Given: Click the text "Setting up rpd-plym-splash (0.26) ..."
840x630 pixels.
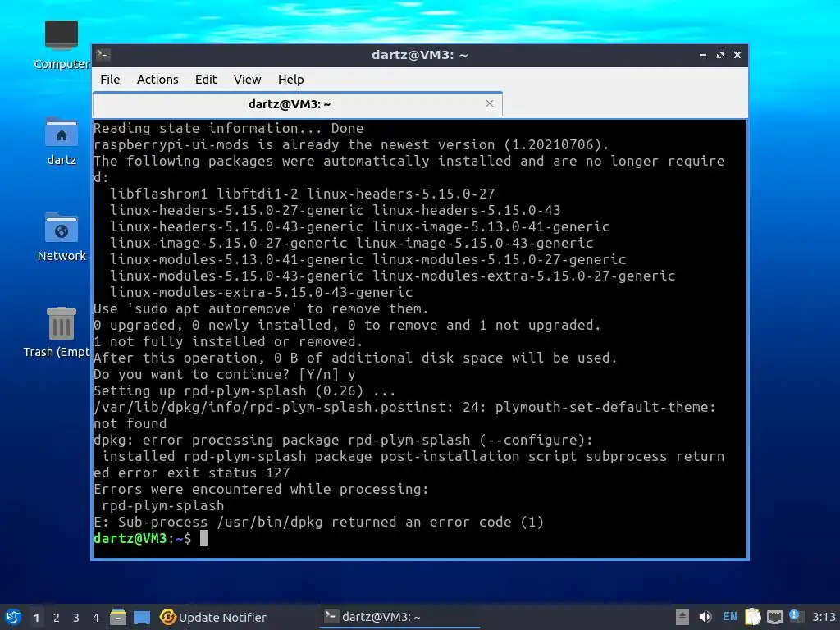Looking at the screenshot, I should point(244,391).
